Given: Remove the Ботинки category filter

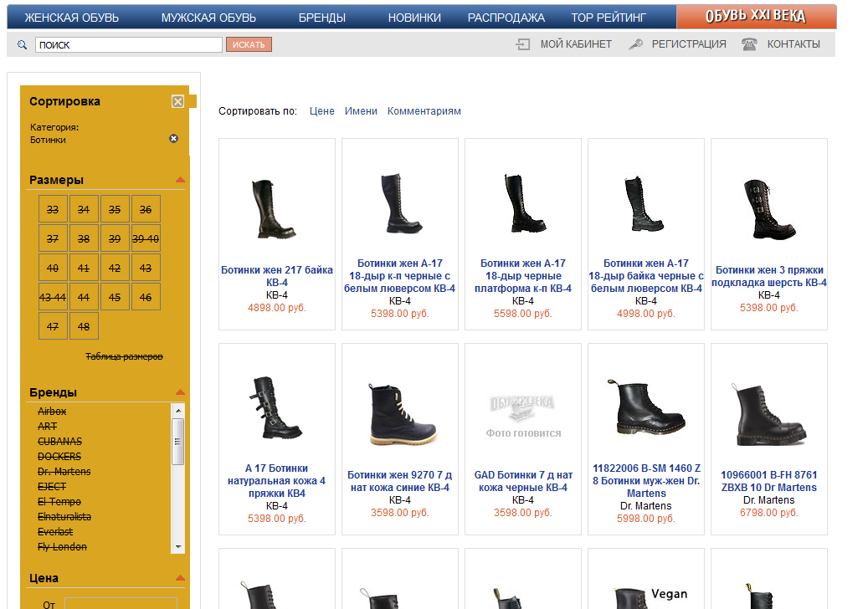Looking at the screenshot, I should tap(174, 139).
